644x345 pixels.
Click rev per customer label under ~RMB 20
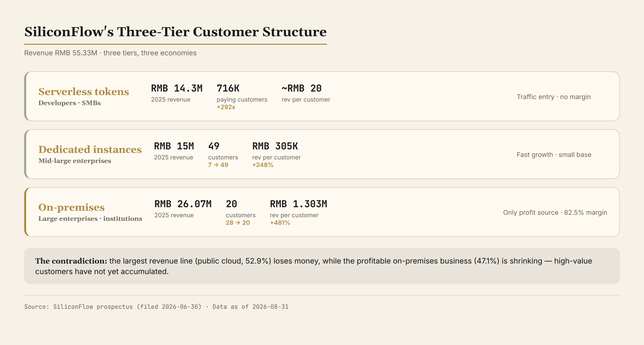tap(306, 100)
